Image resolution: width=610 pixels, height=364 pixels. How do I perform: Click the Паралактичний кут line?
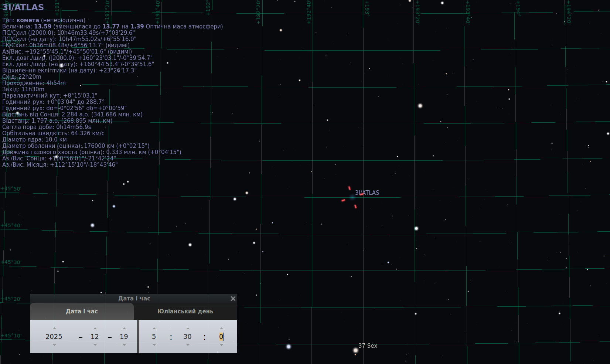point(50,96)
